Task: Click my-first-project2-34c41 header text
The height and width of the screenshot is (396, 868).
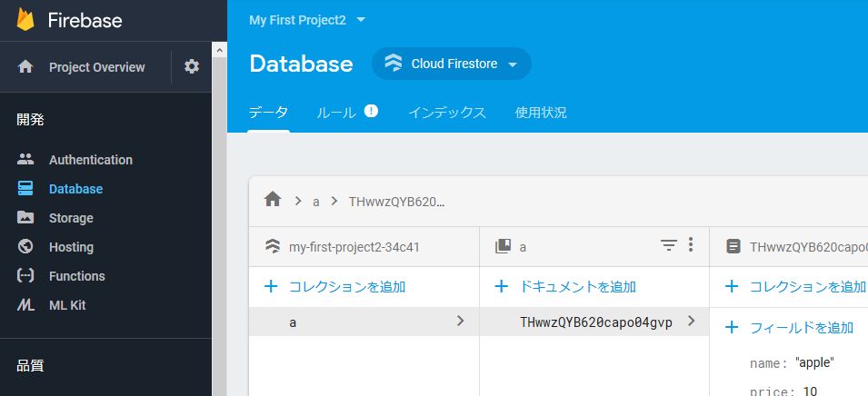Action: click(354, 247)
